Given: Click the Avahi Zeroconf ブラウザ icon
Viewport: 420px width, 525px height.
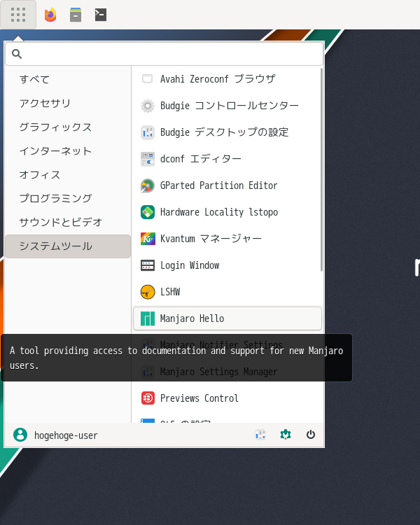Looking at the screenshot, I should (148, 79).
